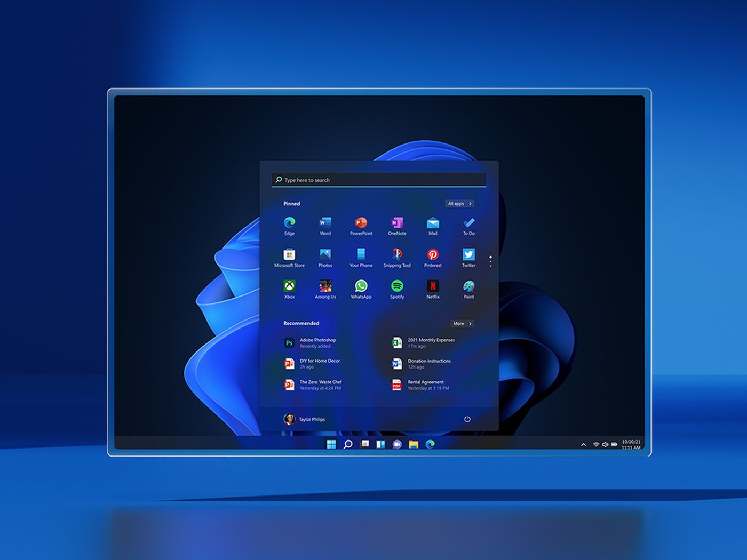
Task: Open Microsoft Edge from pinned apps
Action: 290,224
